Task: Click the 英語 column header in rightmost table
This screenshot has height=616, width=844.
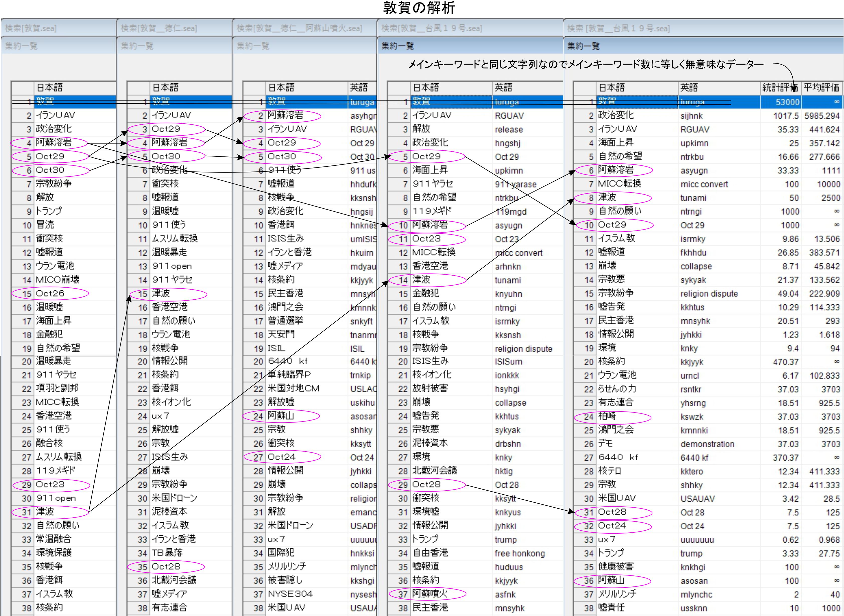Action: [689, 88]
